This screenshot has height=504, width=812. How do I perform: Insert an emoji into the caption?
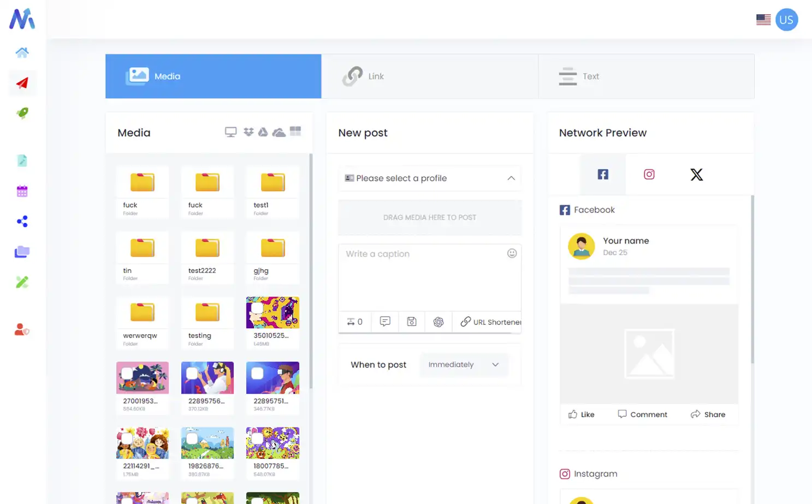coord(512,253)
